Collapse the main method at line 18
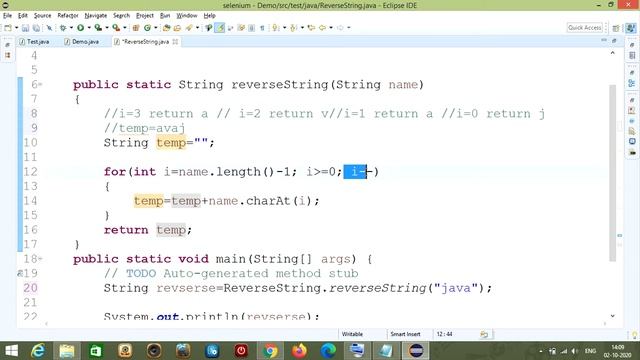This screenshot has height=360, width=640. click(x=40, y=259)
